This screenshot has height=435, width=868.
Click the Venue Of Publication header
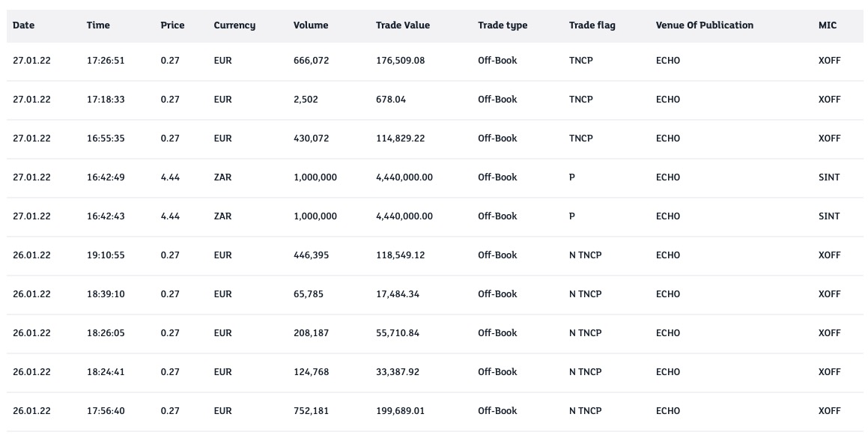pos(705,25)
